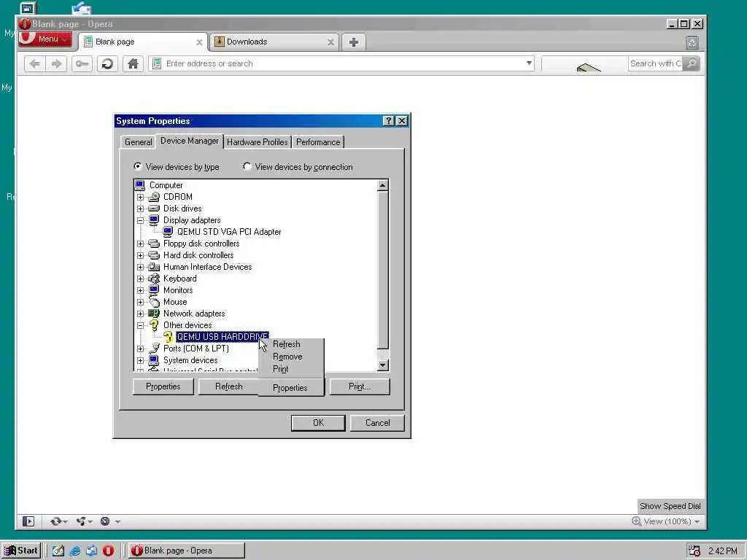Viewport: 747px width, 560px height.
Task: Click the System devices icon
Action: pyautogui.click(x=154, y=360)
